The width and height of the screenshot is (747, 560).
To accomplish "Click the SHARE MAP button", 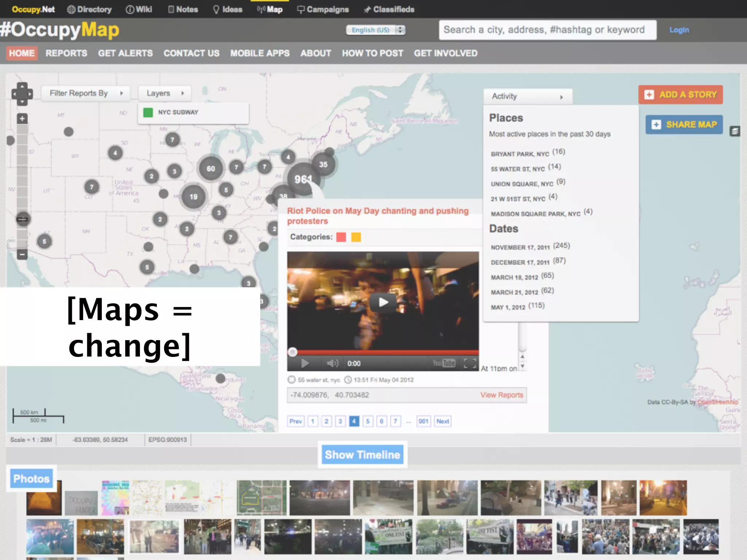I will point(684,125).
